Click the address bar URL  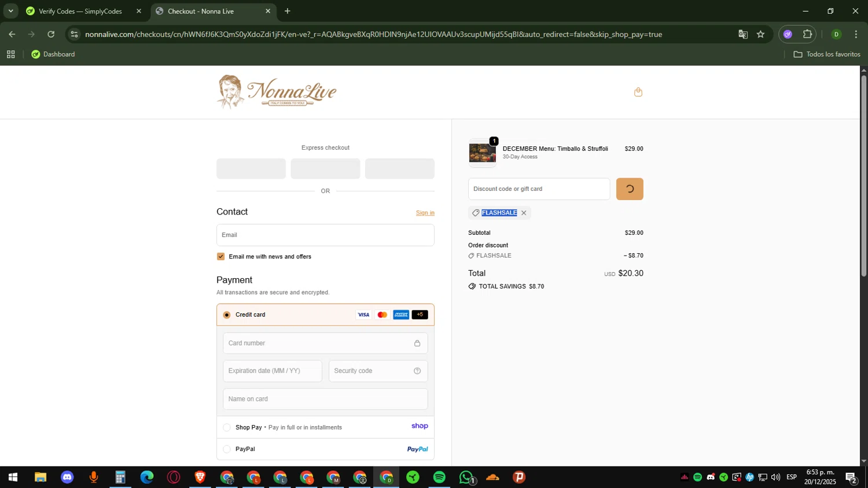(373, 34)
